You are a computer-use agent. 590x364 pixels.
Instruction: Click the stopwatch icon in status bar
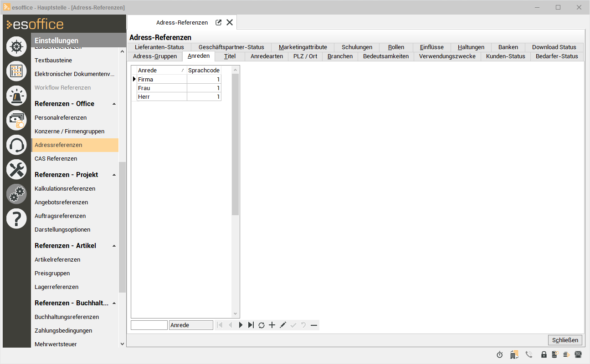[x=500, y=354]
